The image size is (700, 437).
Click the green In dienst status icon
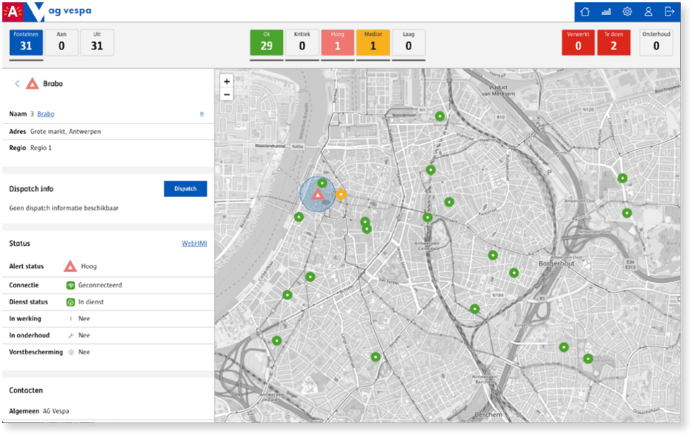pos(71,302)
